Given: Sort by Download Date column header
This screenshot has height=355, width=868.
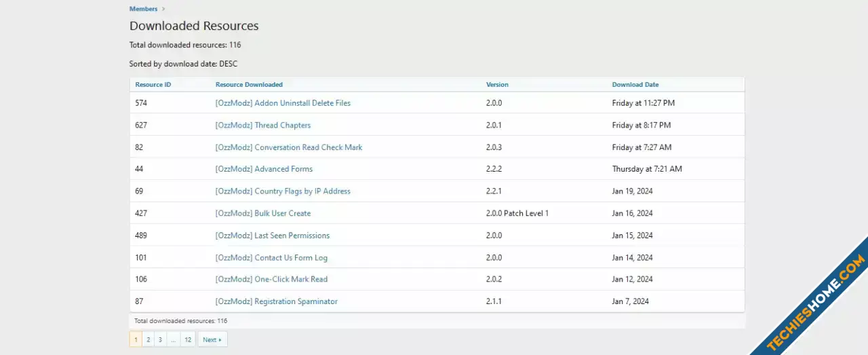Looking at the screenshot, I should point(635,85).
